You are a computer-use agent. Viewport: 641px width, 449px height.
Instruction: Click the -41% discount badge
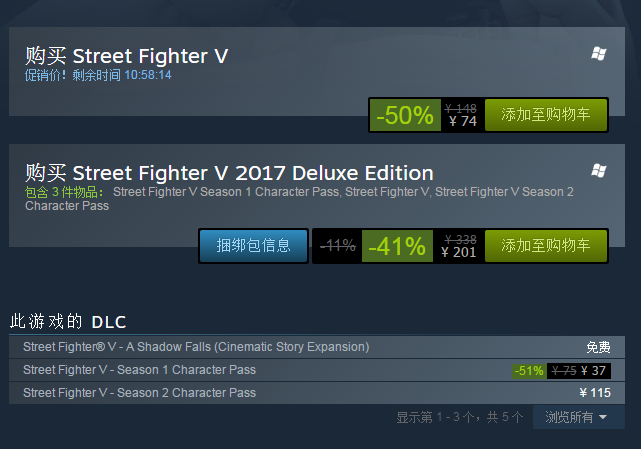tap(397, 246)
